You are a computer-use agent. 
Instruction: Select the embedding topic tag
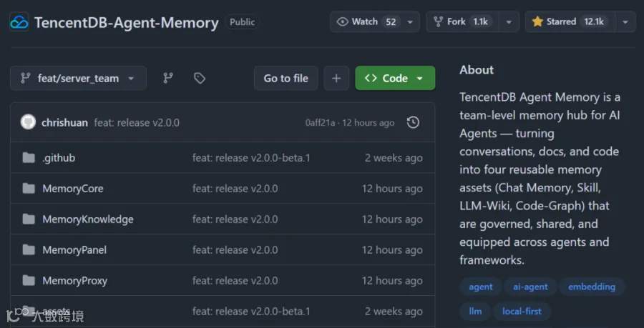pos(592,287)
